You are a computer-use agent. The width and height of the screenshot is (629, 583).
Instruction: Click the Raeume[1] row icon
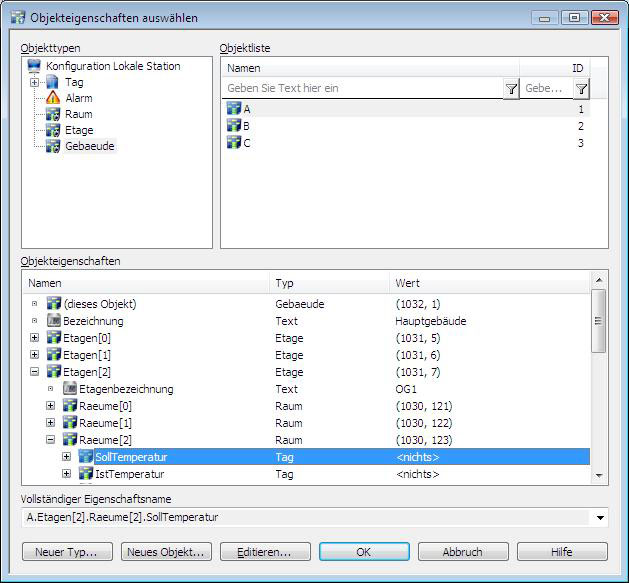(x=70, y=423)
